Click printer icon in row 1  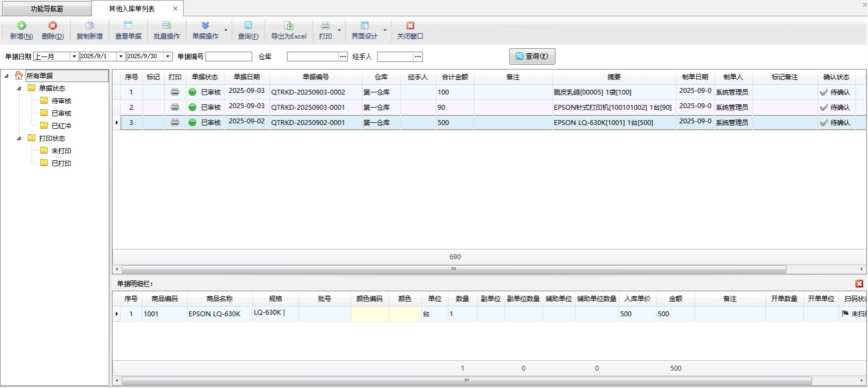pyautogui.click(x=175, y=92)
